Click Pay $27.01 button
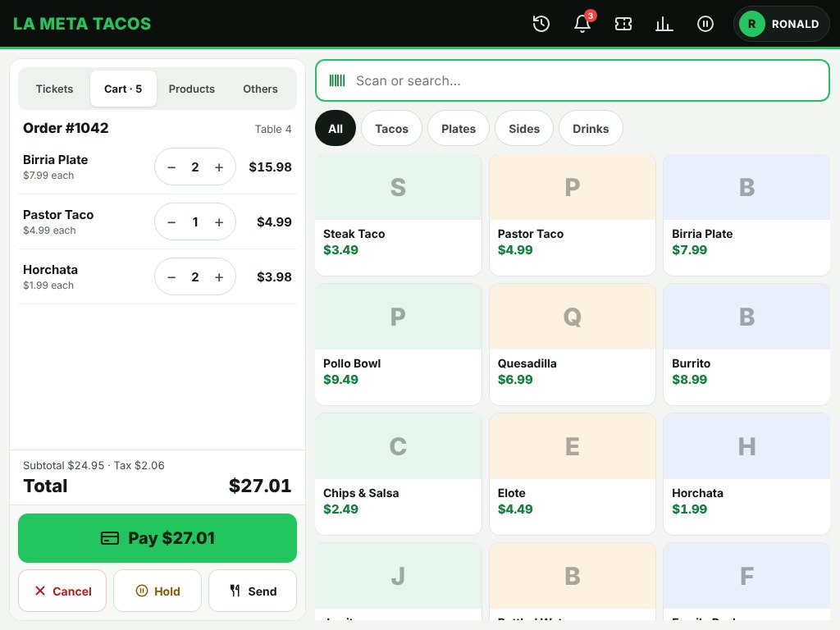840x630 pixels. click(x=157, y=538)
